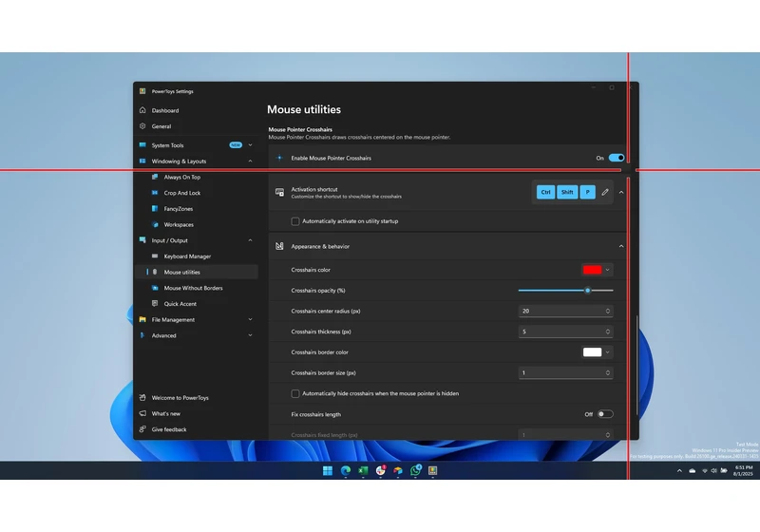The width and height of the screenshot is (760, 532).
Task: Collapse the Windowing & Layouts section
Action: point(250,161)
